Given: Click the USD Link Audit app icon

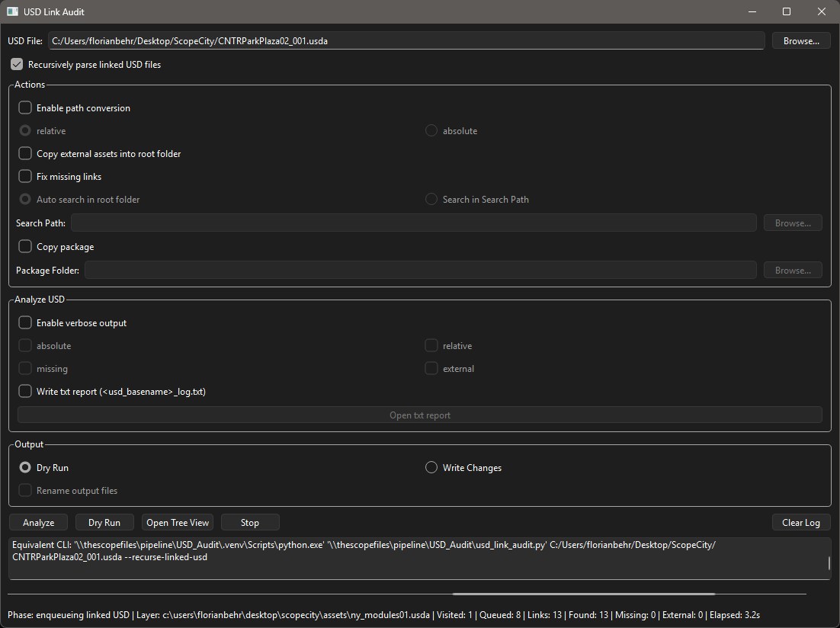Looking at the screenshot, I should click(x=12, y=11).
